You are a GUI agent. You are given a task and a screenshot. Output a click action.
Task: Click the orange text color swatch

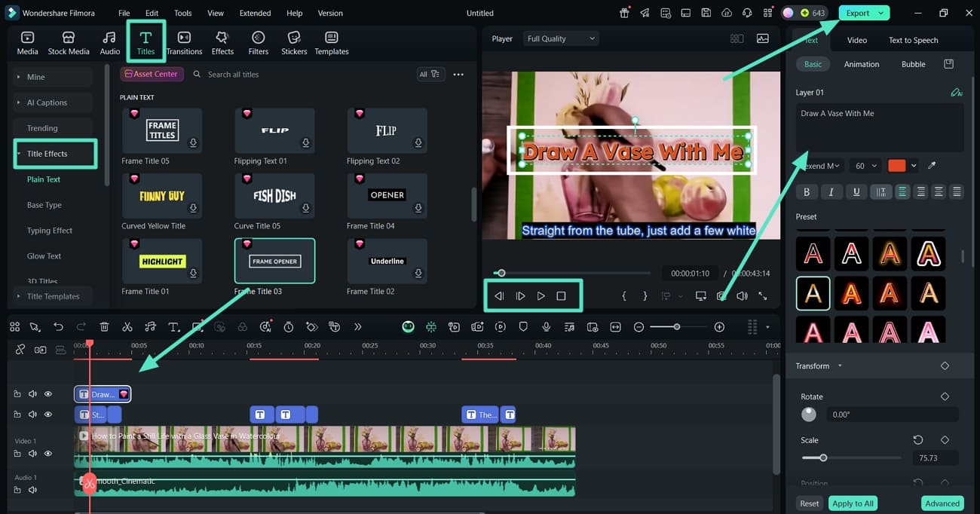point(896,166)
